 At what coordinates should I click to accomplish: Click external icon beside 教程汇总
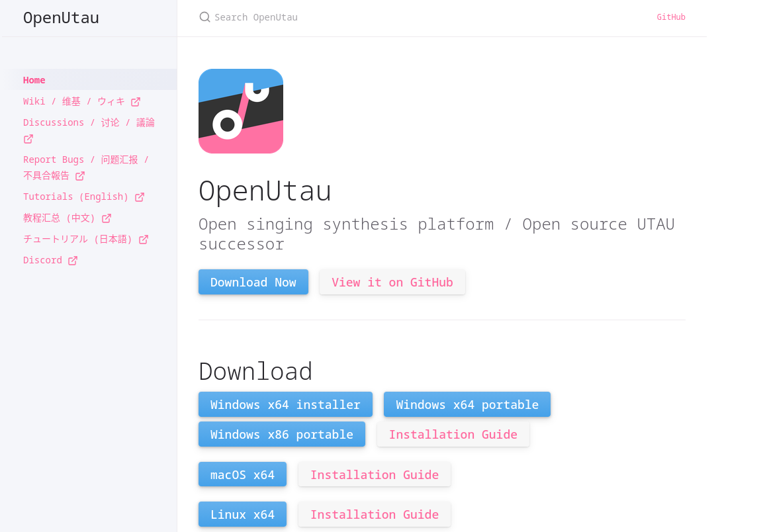pyautogui.click(x=107, y=218)
